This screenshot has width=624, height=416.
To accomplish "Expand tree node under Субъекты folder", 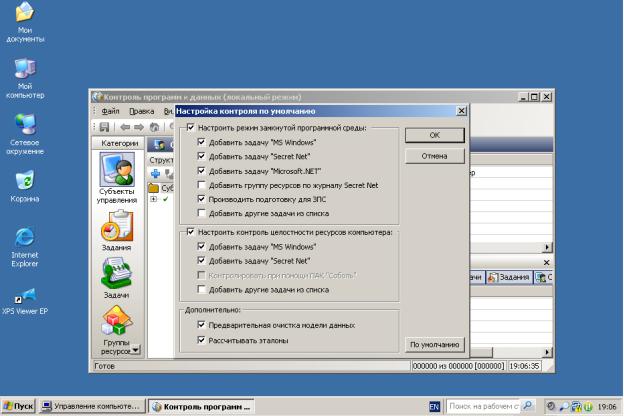I will [154, 199].
